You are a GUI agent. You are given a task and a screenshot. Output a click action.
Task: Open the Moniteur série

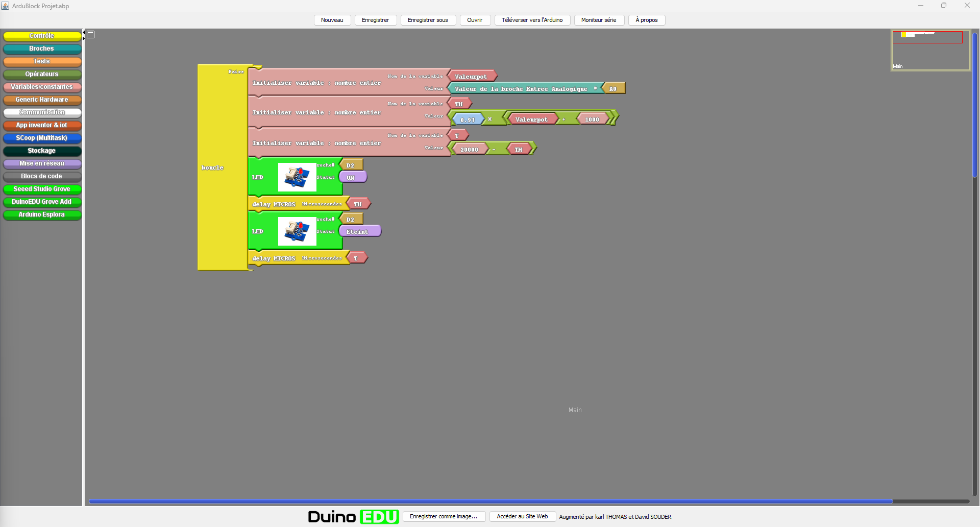coord(599,20)
